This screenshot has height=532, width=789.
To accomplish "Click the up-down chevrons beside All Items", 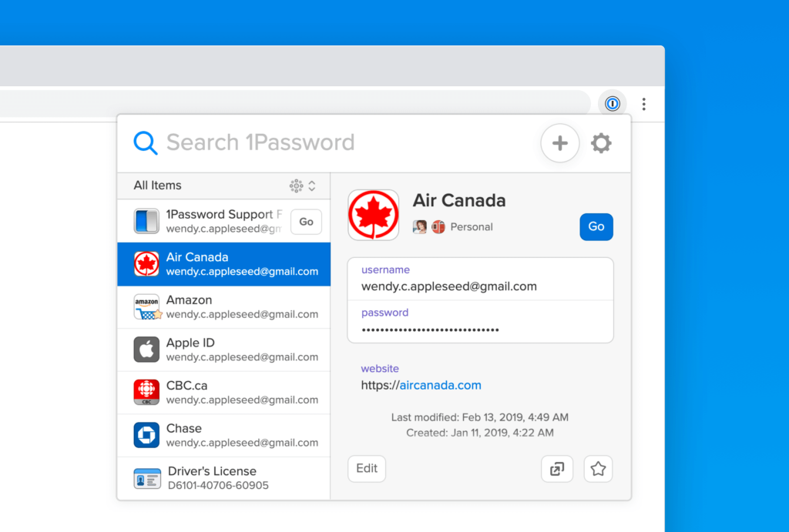I will tap(312, 186).
